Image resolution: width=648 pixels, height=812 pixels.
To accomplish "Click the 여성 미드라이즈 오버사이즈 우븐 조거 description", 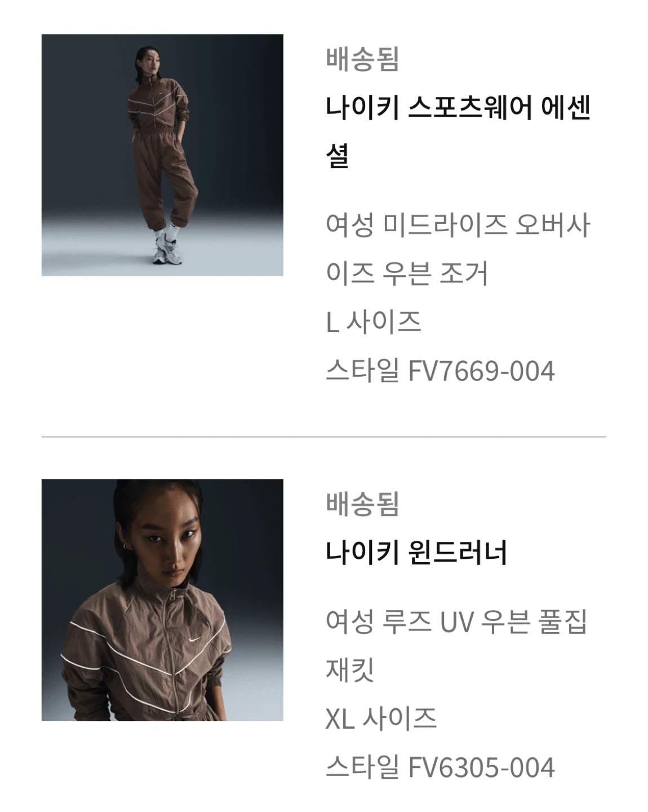I will pos(458,249).
